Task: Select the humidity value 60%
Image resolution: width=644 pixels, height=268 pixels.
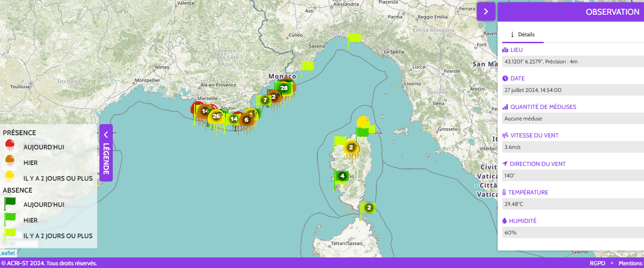Action: pos(510,233)
